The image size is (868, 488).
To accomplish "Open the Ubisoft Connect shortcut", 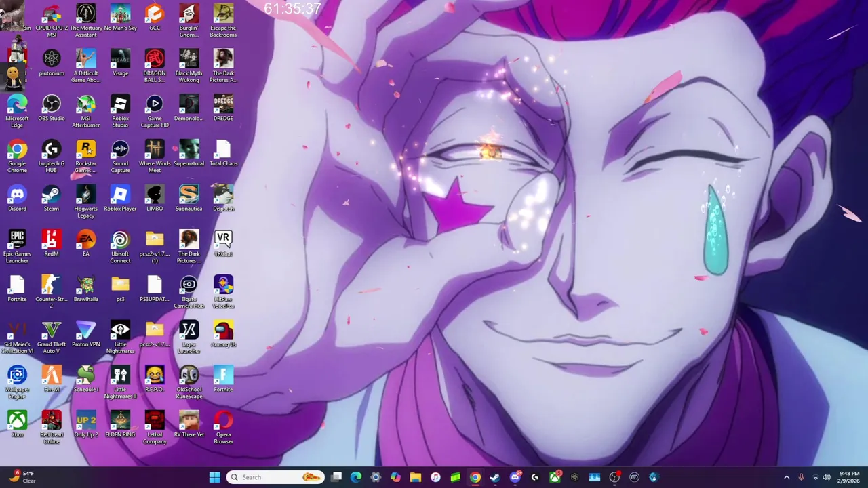I will pos(120,247).
